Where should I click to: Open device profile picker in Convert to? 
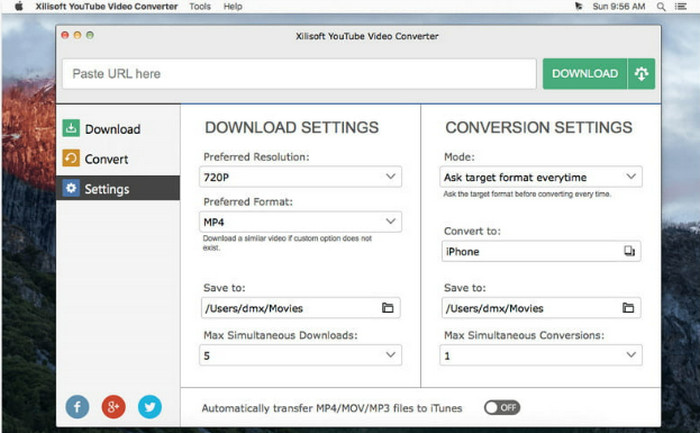coord(628,252)
